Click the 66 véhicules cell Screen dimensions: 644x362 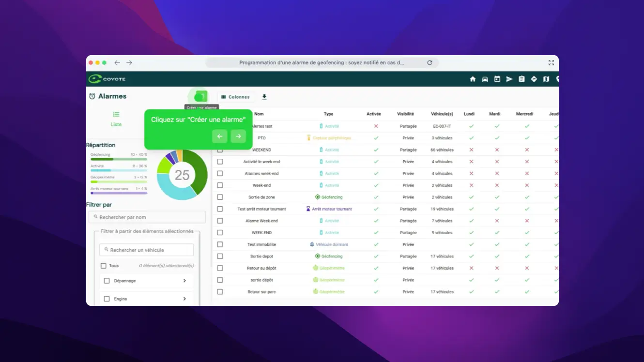(442, 150)
